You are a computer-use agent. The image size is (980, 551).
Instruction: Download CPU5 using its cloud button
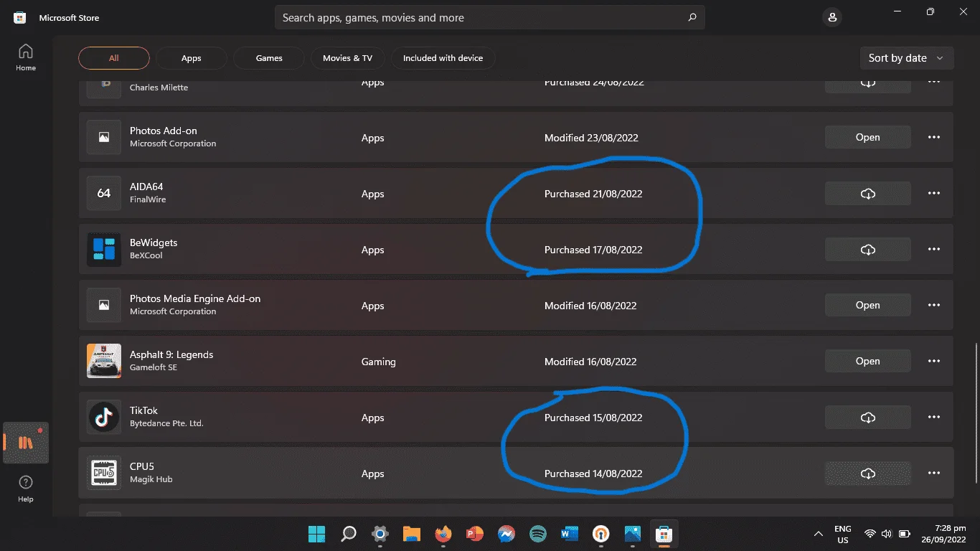pos(868,474)
